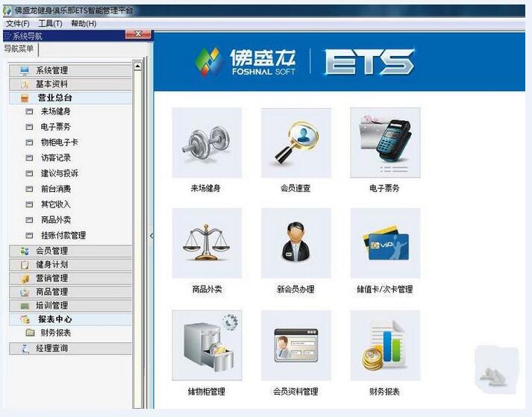532x417 pixels.
Task: Open 储值卡/次卡管理 VIP card icon
Action: coord(386,243)
